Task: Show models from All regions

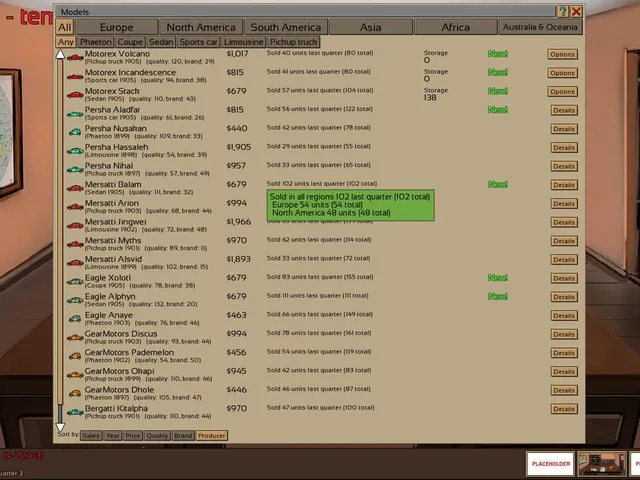Action: pos(64,27)
